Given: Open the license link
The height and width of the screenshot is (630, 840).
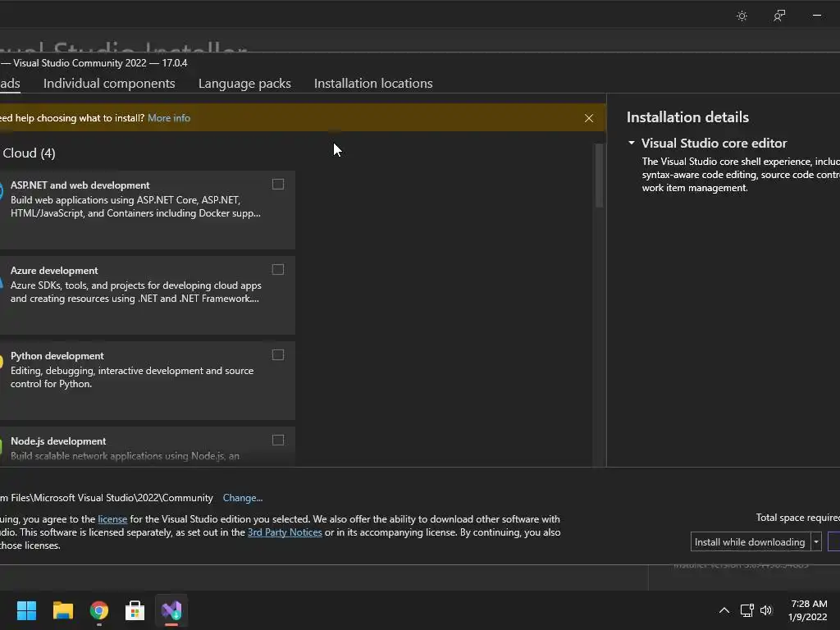Looking at the screenshot, I should (112, 519).
